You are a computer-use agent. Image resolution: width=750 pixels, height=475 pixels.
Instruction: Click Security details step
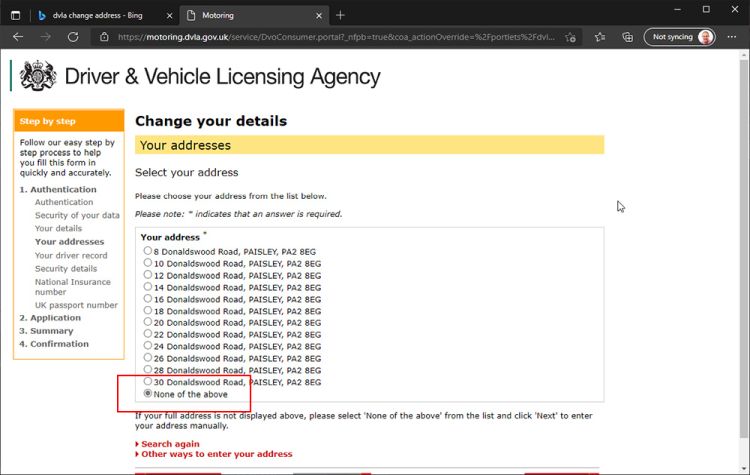point(66,268)
